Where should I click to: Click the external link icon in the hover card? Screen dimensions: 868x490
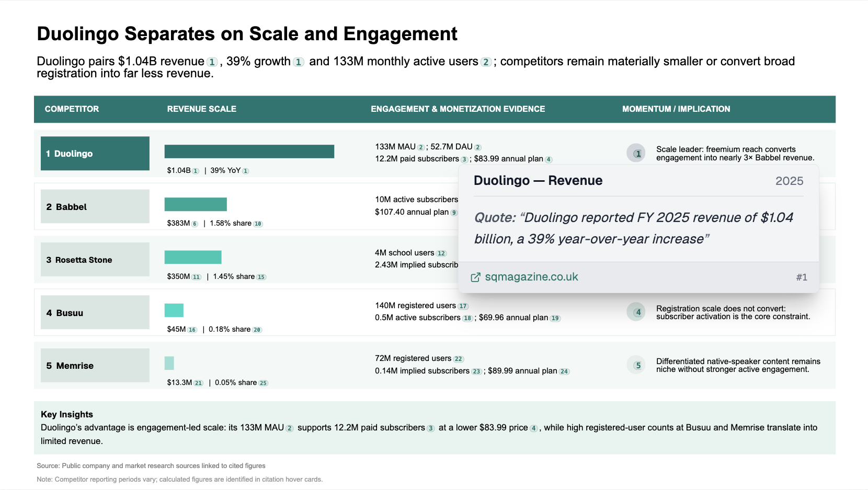pos(475,277)
